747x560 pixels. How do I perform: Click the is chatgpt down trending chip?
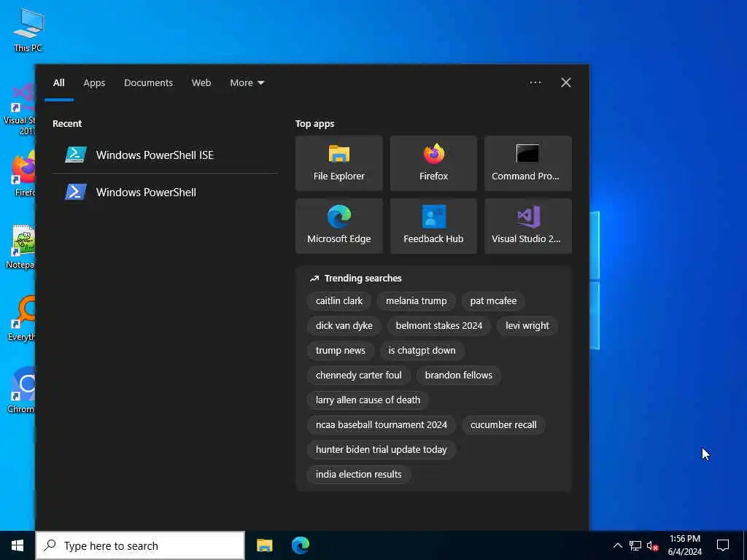(x=422, y=351)
